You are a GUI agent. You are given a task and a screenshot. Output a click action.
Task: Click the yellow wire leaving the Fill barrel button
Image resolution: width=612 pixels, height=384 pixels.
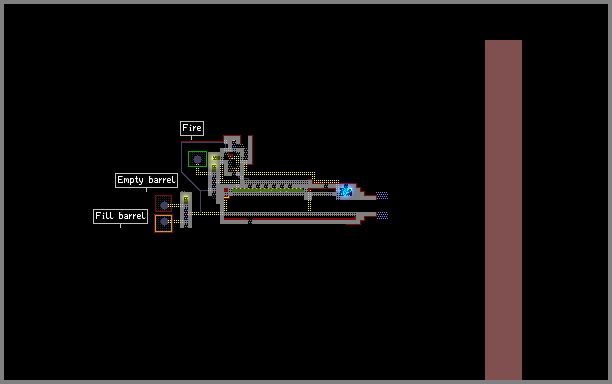click(176, 221)
